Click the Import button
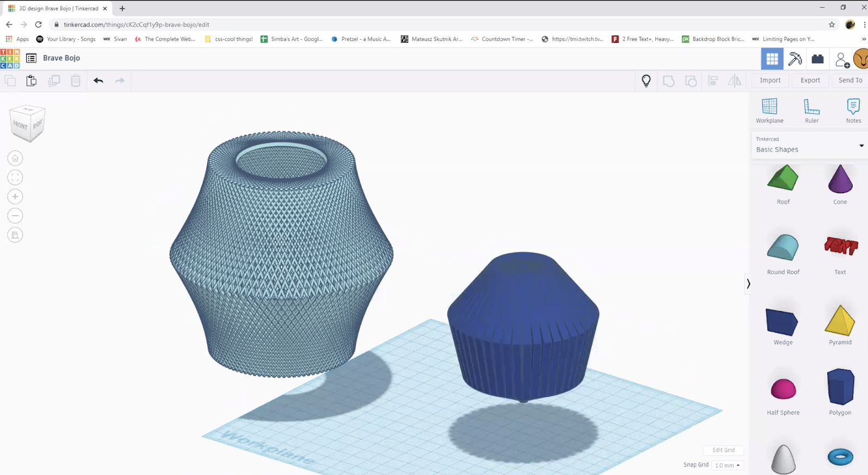 tap(770, 80)
